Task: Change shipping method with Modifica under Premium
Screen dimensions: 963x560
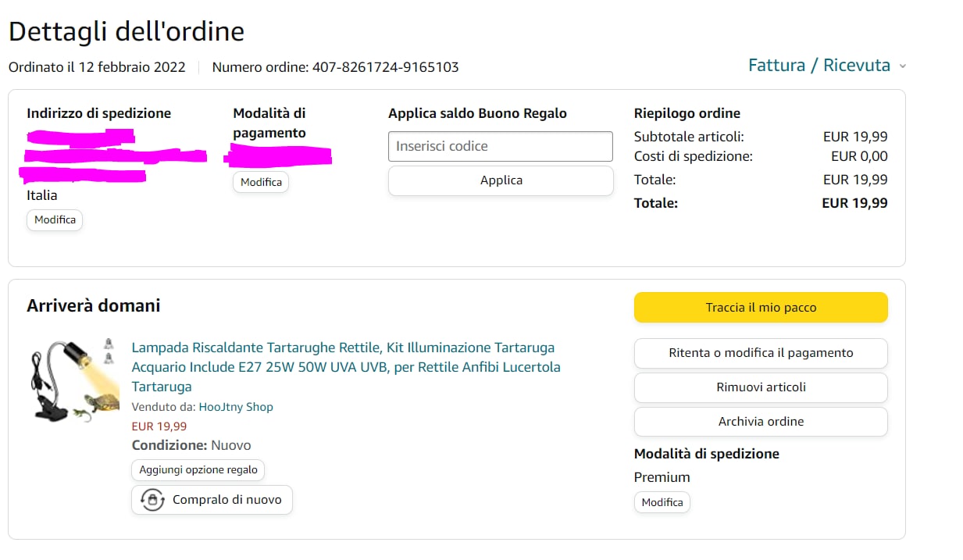Action: click(x=662, y=502)
